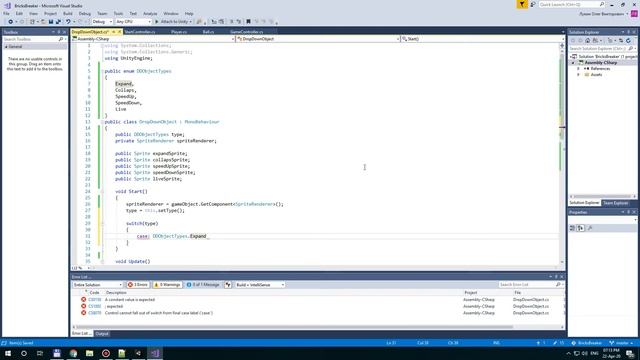The image size is (640, 360).
Task: Open the Analyze menu
Action: coord(150,13)
